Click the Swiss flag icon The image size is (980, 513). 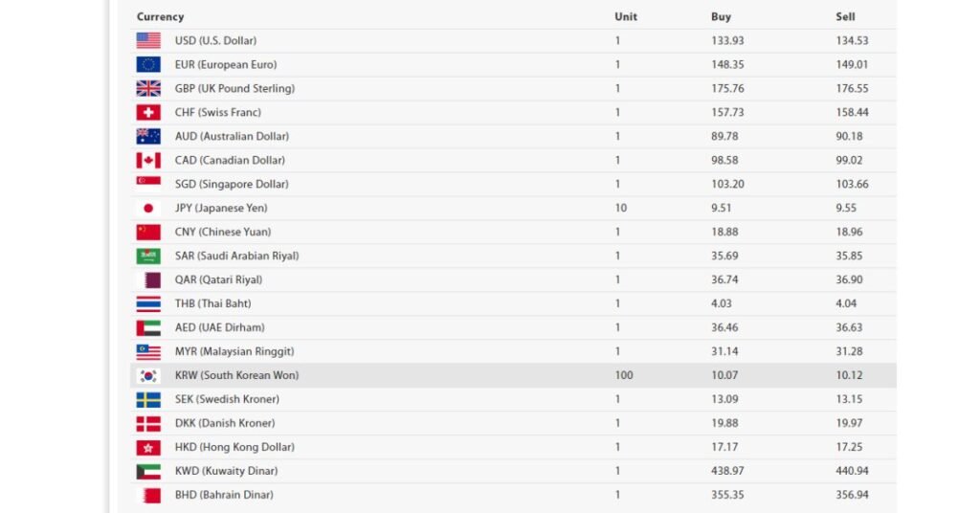[148, 113]
